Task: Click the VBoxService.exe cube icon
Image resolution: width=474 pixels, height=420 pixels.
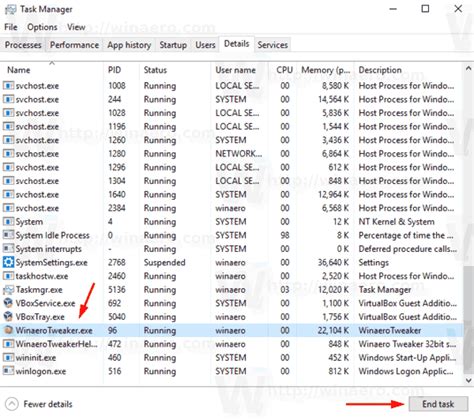Action: click(x=8, y=303)
